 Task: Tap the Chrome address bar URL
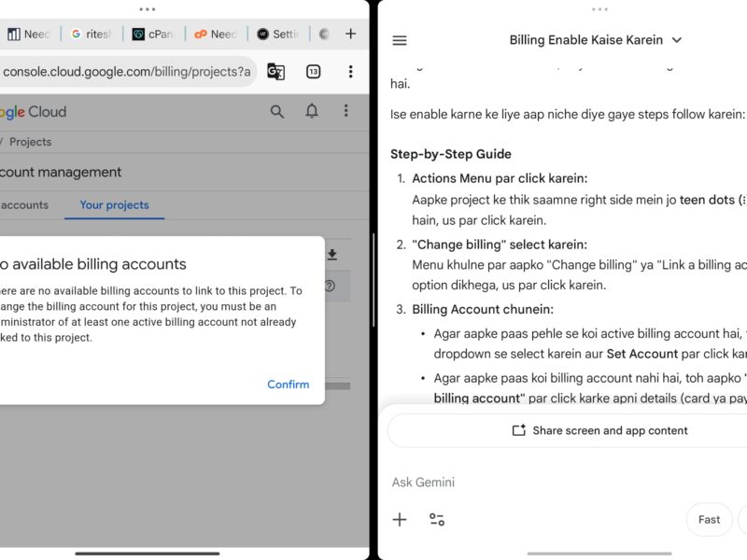pyautogui.click(x=126, y=72)
